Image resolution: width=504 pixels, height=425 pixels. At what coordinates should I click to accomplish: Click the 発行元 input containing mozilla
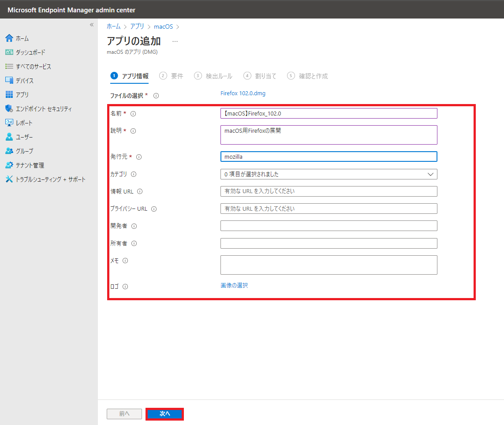[329, 157]
